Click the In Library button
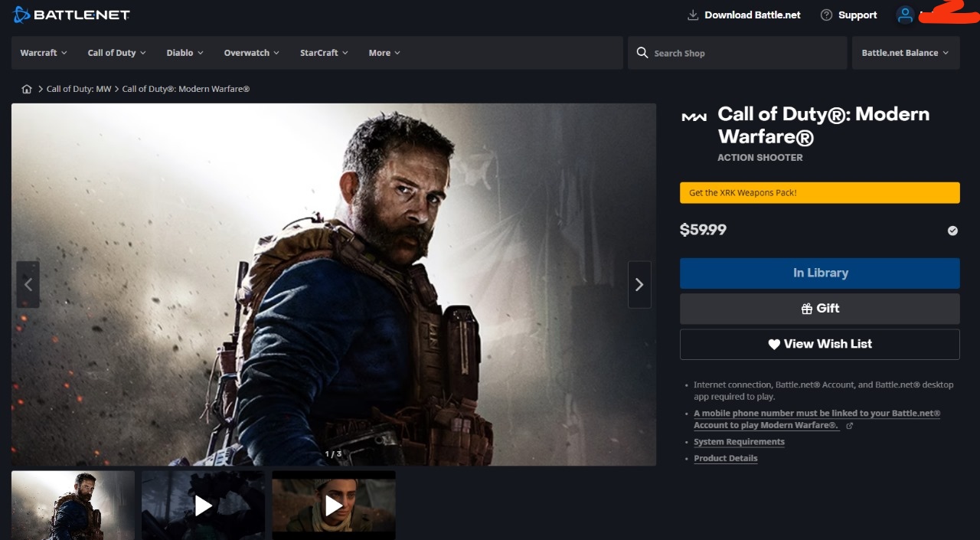 (820, 273)
